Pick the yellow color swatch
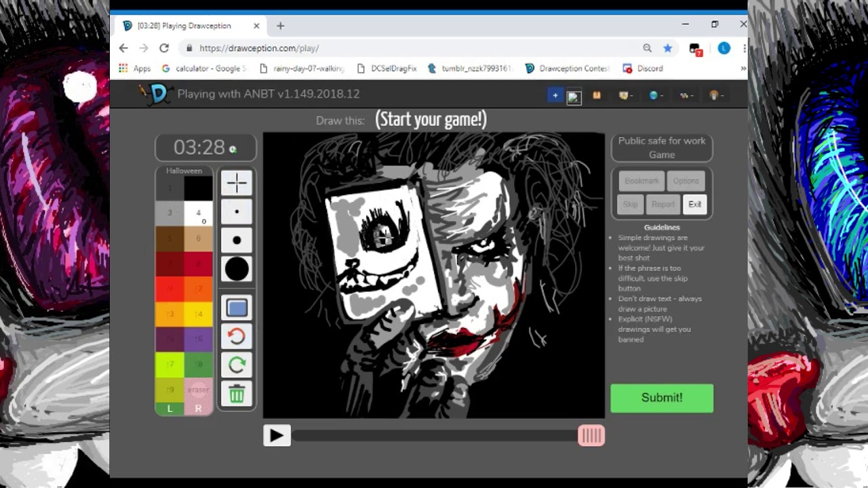This screenshot has height=488, width=868. click(x=198, y=314)
